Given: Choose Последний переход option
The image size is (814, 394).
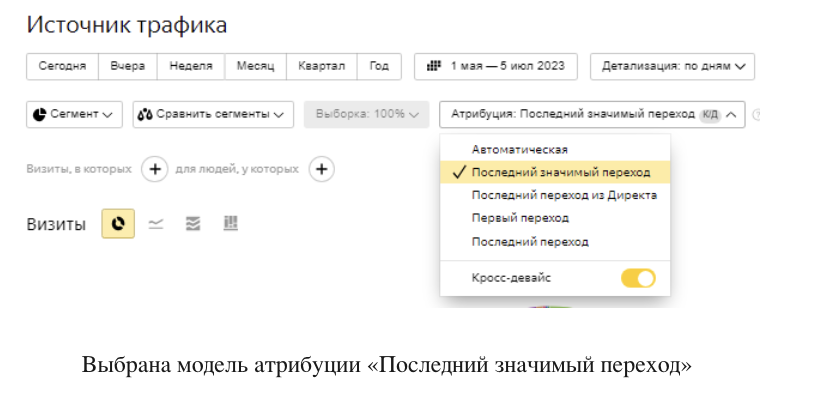Looking at the screenshot, I should tap(555, 242).
